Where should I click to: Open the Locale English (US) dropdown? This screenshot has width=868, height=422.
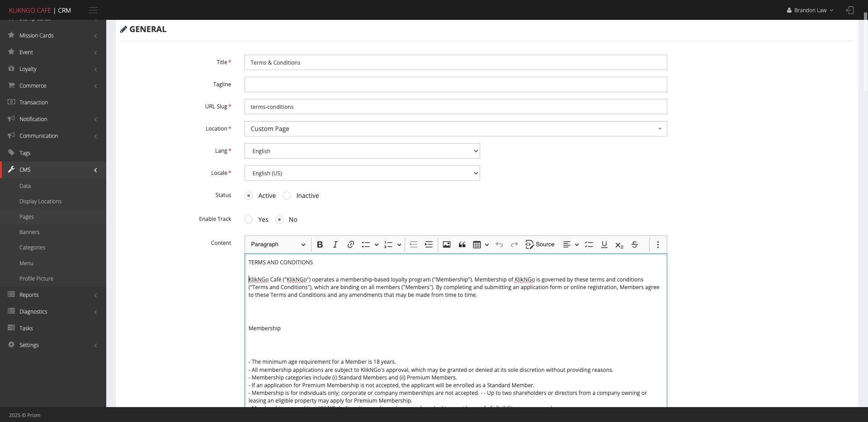pyautogui.click(x=362, y=173)
